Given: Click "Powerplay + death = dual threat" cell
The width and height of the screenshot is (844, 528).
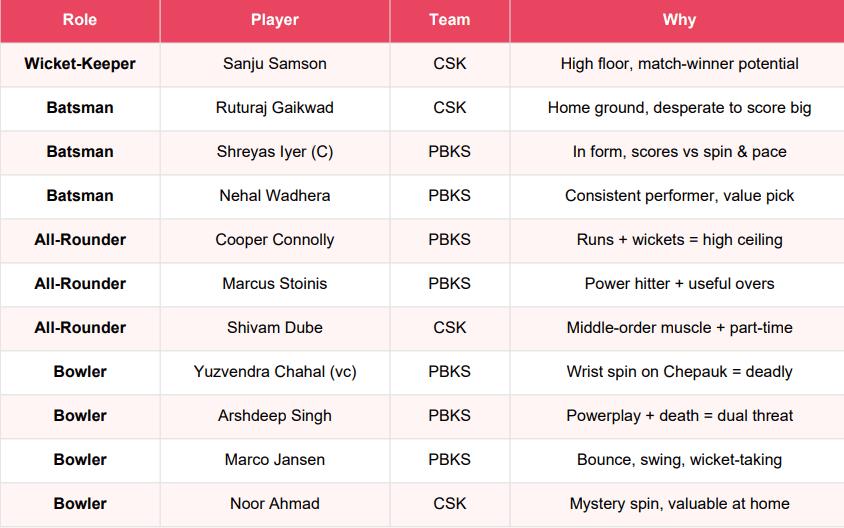Looking at the screenshot, I should click(679, 416).
